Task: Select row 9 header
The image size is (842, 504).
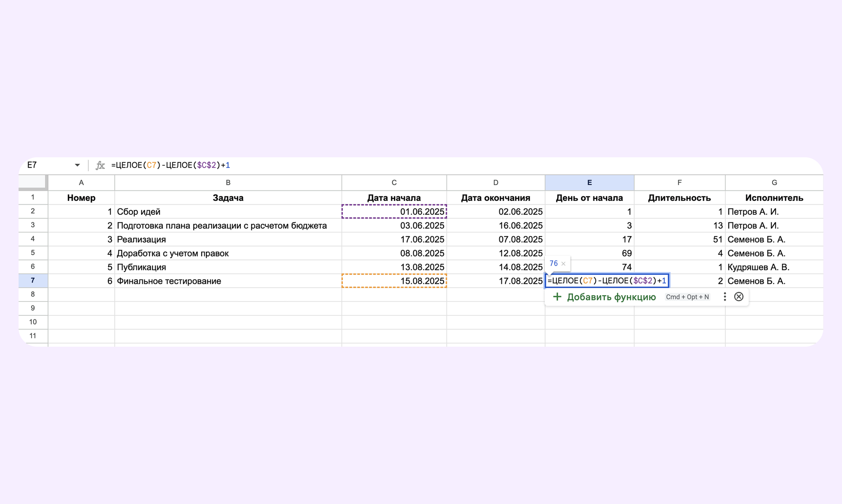Action: coord(33,308)
